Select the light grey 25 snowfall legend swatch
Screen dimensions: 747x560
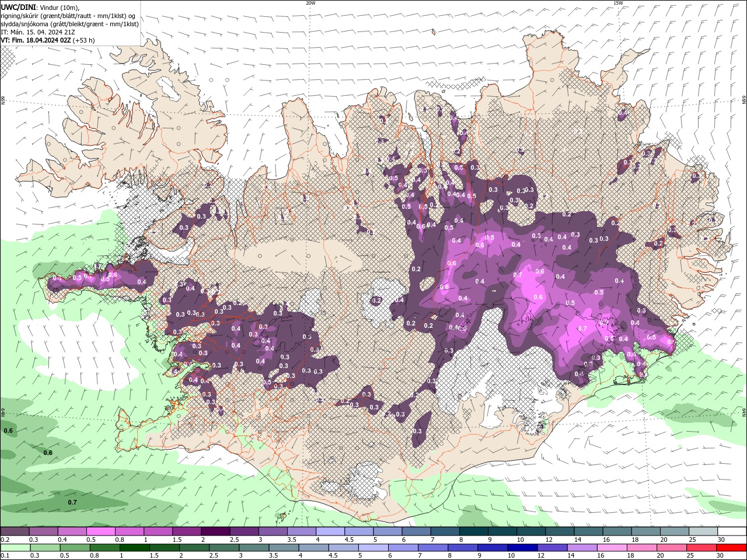coord(703,531)
